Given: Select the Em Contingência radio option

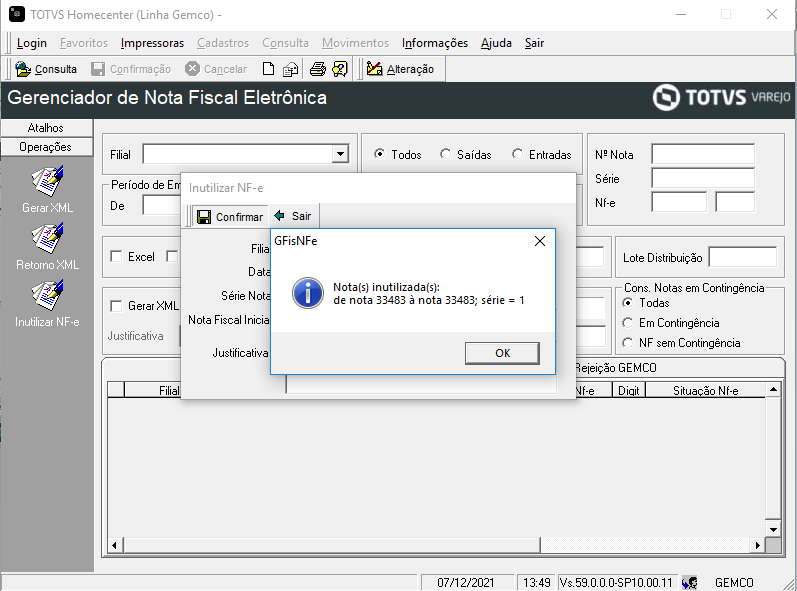Looking at the screenshot, I should 628,323.
